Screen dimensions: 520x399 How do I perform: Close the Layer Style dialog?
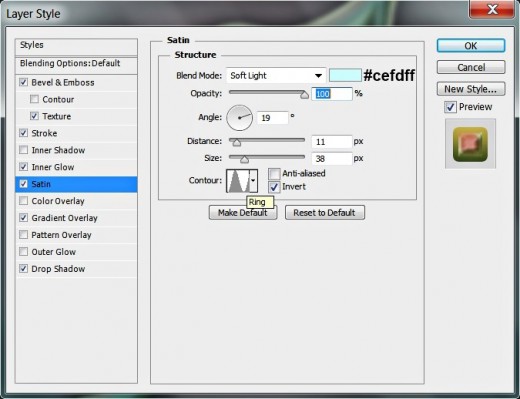[x=492, y=9]
